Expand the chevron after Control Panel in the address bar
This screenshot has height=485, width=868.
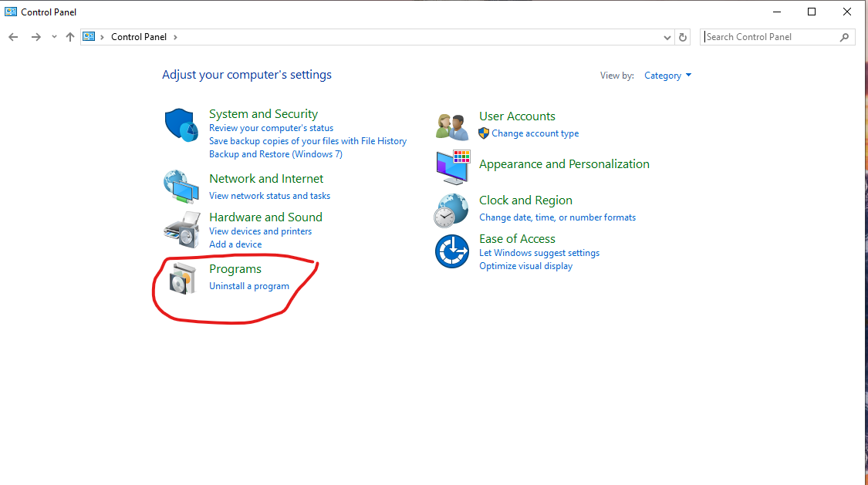tap(175, 37)
